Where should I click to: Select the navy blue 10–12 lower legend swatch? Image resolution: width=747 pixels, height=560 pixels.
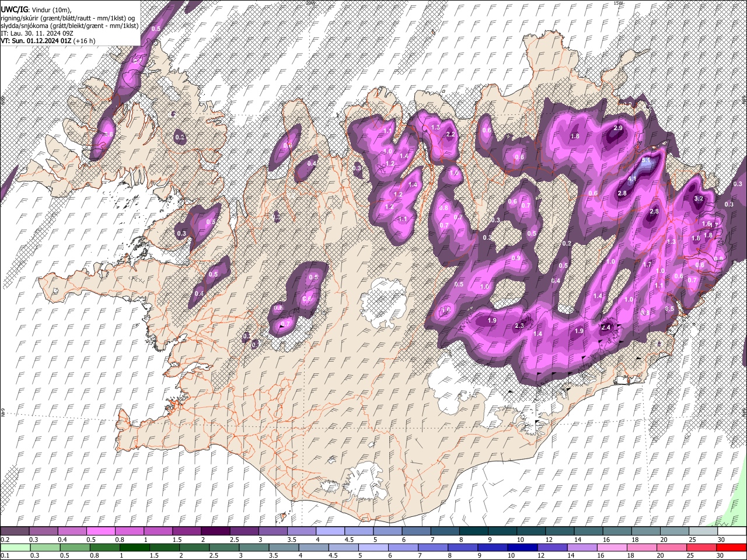pos(522,547)
